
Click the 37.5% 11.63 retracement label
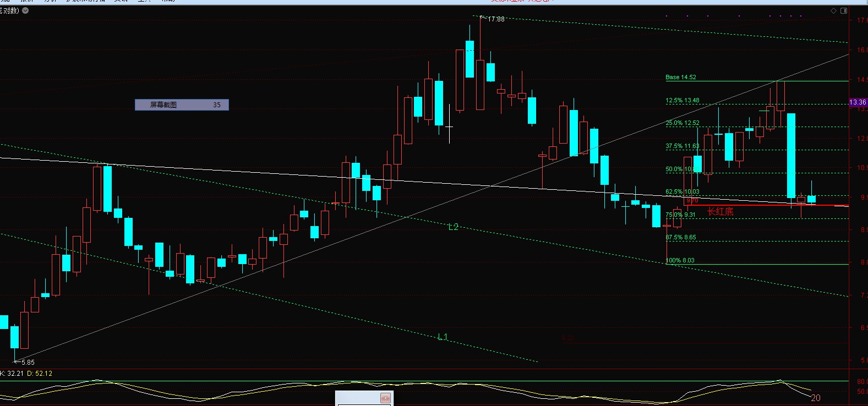point(683,146)
